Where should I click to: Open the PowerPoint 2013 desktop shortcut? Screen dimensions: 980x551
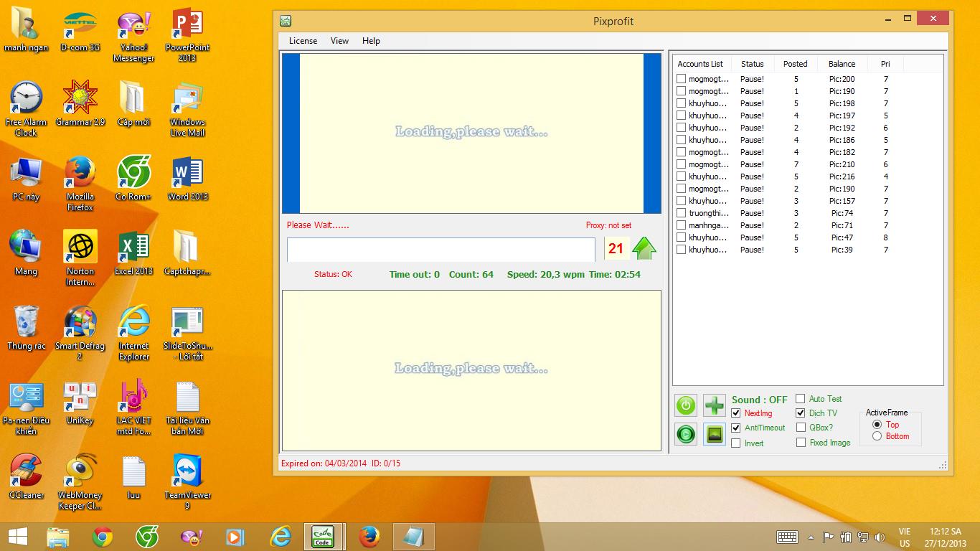187,34
